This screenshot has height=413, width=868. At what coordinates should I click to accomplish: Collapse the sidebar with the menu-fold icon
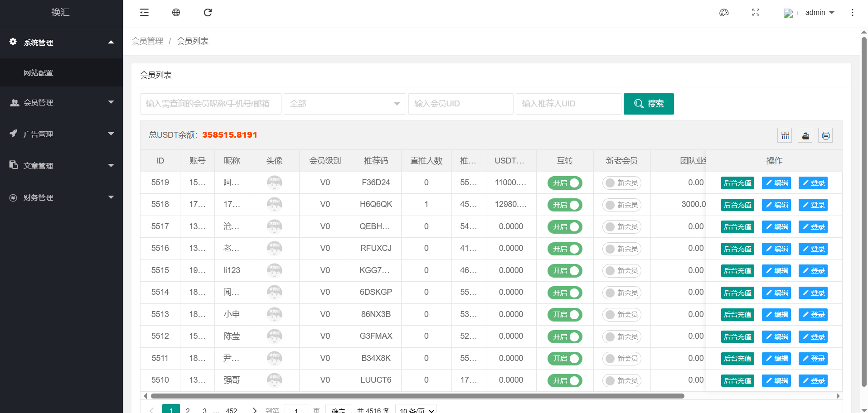(x=144, y=13)
